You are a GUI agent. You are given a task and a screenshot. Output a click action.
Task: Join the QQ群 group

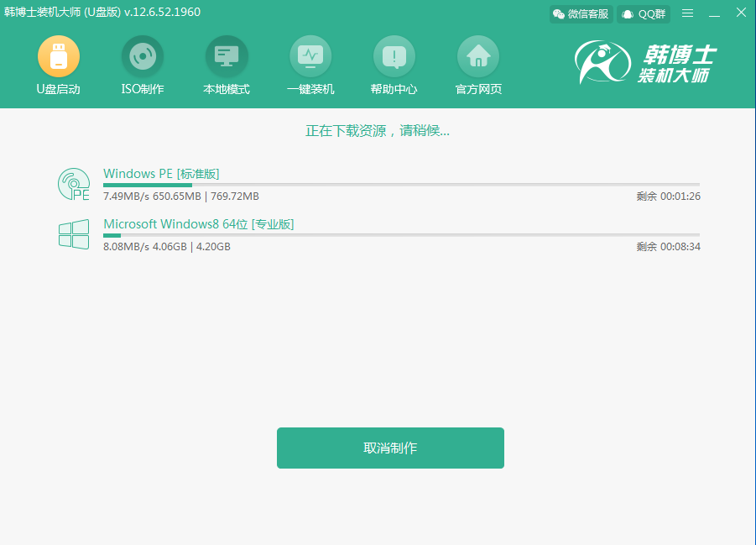[x=643, y=13]
